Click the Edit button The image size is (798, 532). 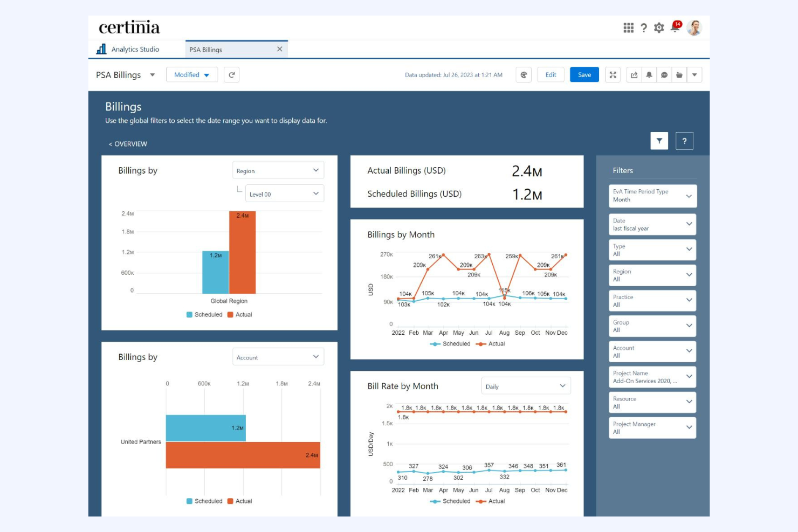[551, 74]
